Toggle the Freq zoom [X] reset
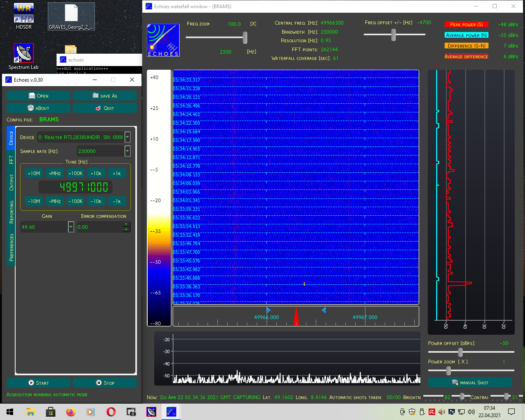 [x=253, y=24]
